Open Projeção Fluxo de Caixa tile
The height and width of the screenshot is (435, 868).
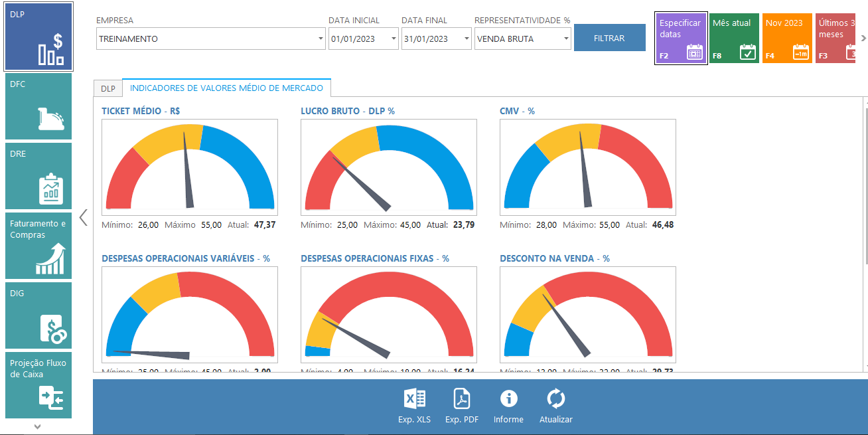point(38,385)
